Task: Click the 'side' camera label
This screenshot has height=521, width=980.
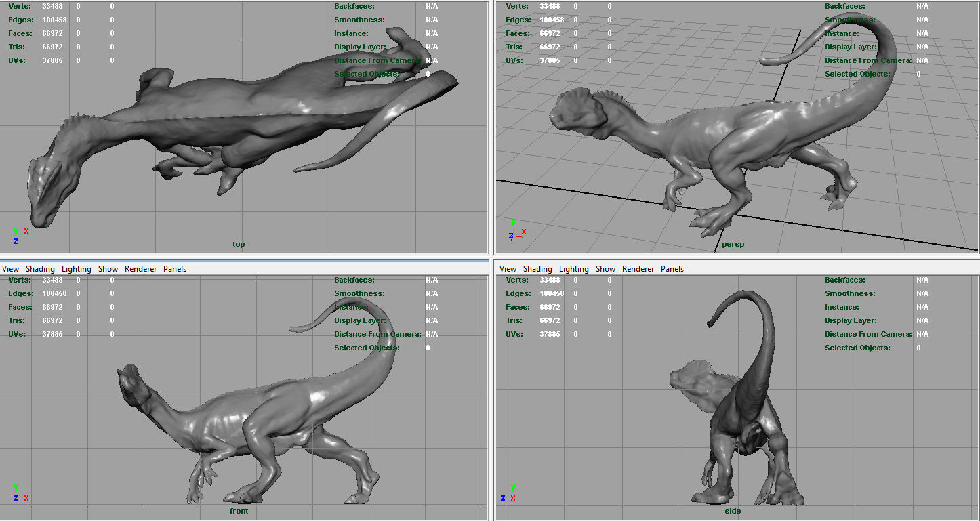Action: 733,511
